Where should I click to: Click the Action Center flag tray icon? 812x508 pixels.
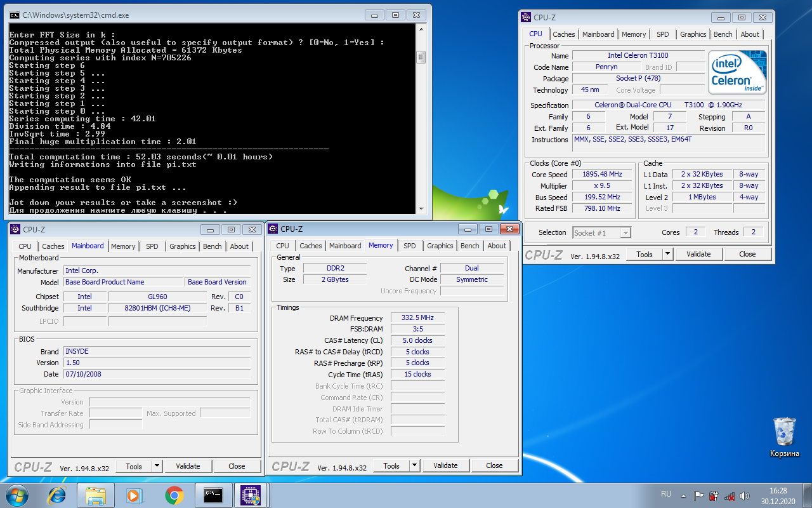pos(698,496)
